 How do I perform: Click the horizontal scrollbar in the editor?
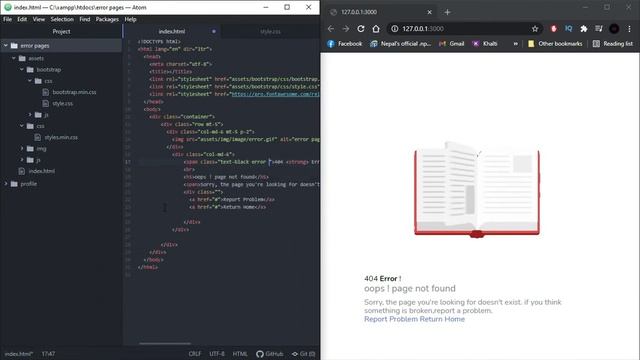point(165,344)
